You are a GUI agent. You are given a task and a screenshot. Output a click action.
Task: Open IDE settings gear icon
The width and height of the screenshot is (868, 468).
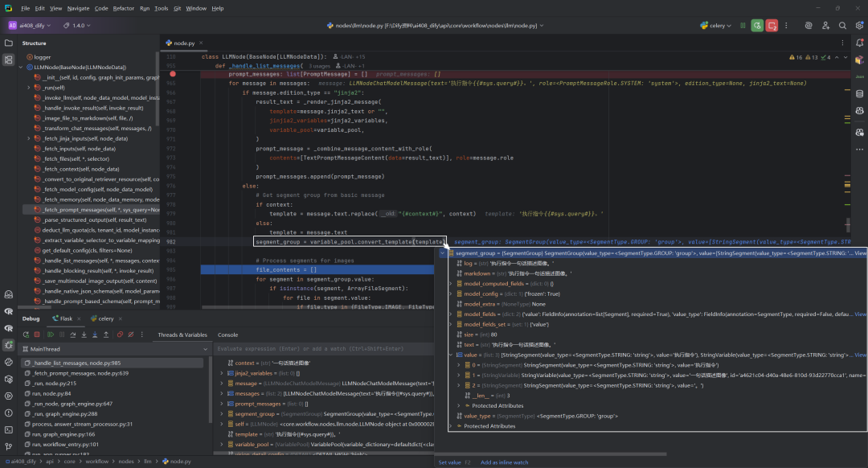click(x=860, y=26)
